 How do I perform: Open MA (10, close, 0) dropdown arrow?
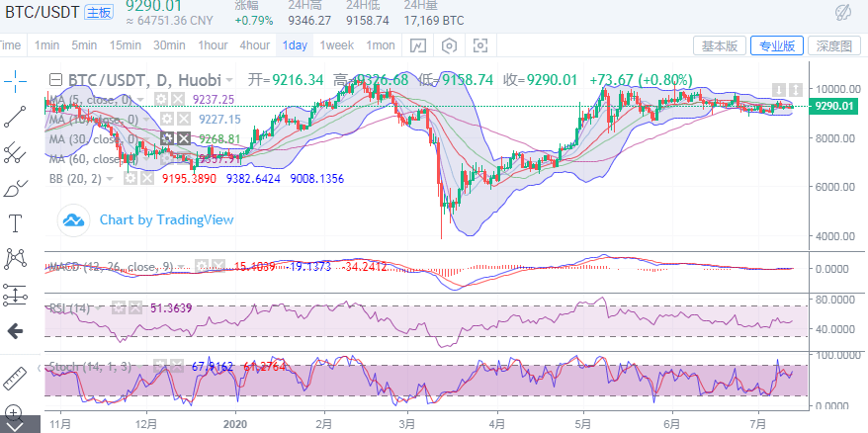click(146, 120)
